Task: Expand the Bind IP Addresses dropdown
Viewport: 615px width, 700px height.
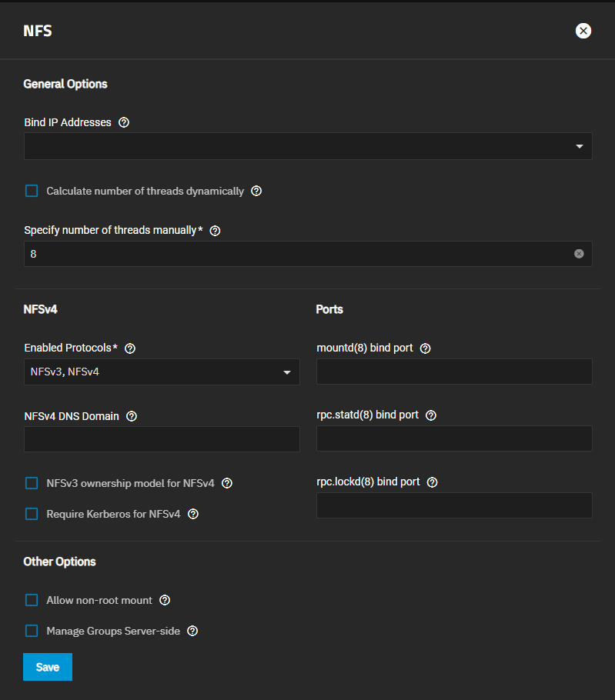Action: [308, 146]
